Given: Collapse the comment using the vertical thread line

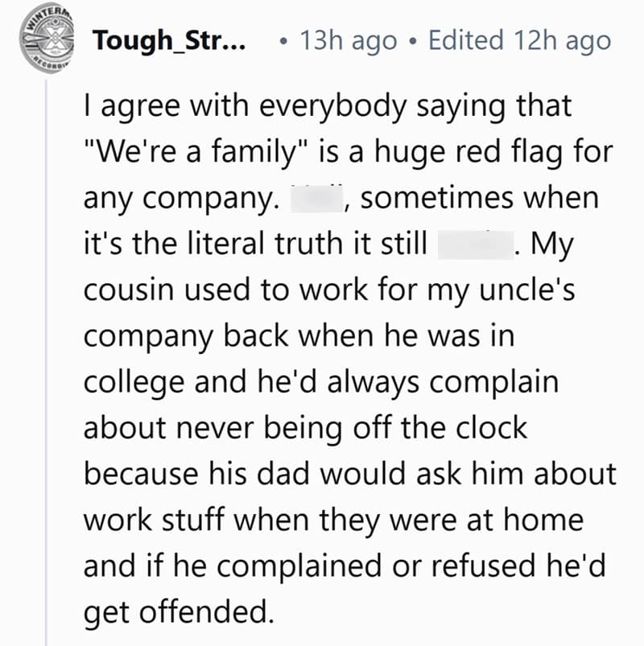Looking at the screenshot, I should 47,362.
